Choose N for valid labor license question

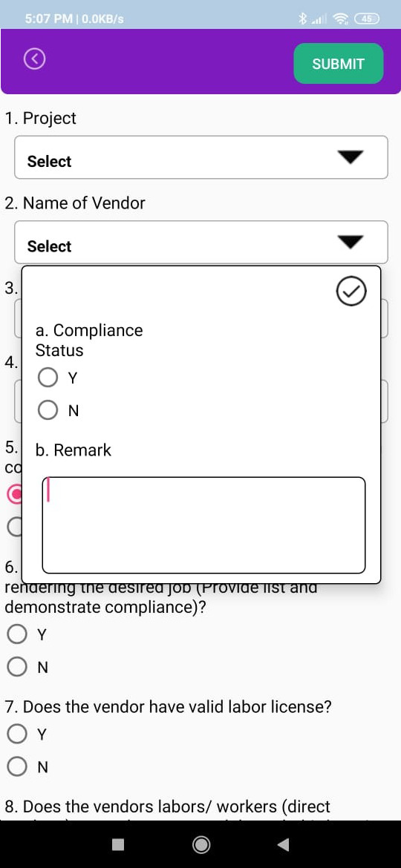[17, 766]
